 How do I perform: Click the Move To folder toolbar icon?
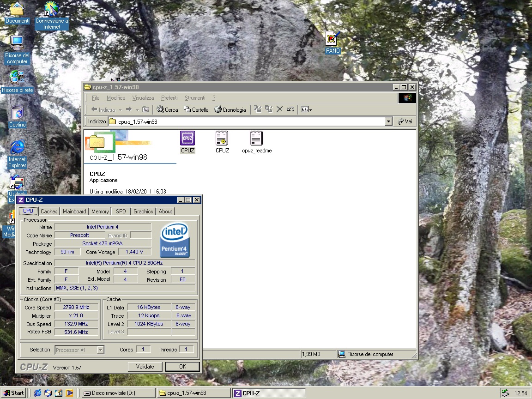[258, 109]
